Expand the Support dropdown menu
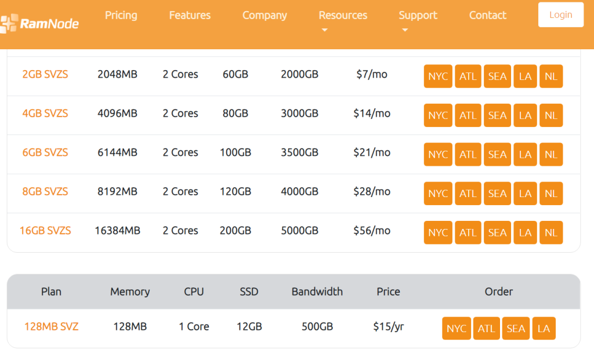The height and width of the screenshot is (364, 594). coord(418,16)
